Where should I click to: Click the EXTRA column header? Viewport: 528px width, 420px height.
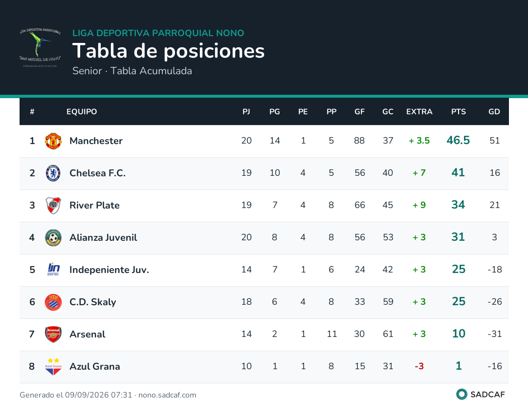tap(419, 112)
